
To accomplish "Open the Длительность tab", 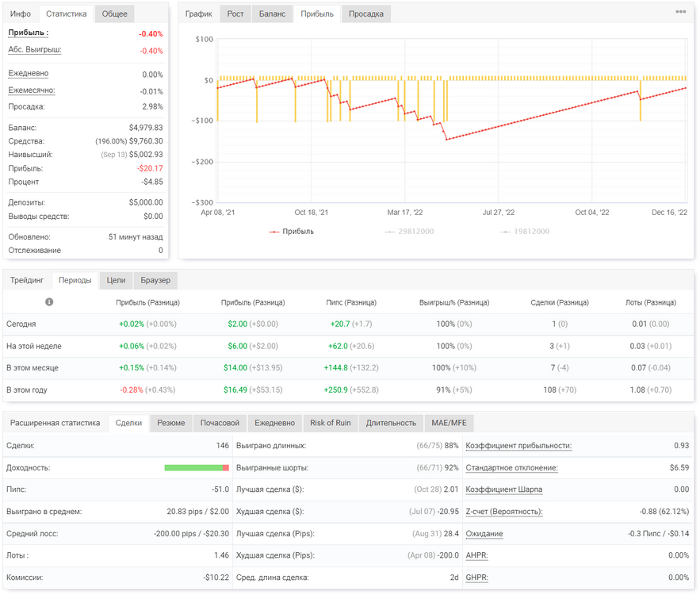I will (391, 423).
